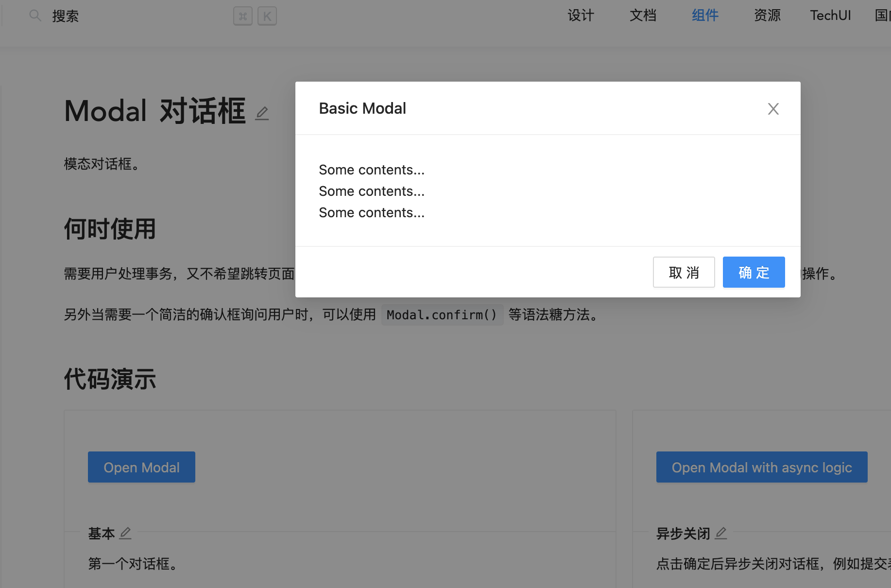Switch to the 文档 tab

(642, 15)
